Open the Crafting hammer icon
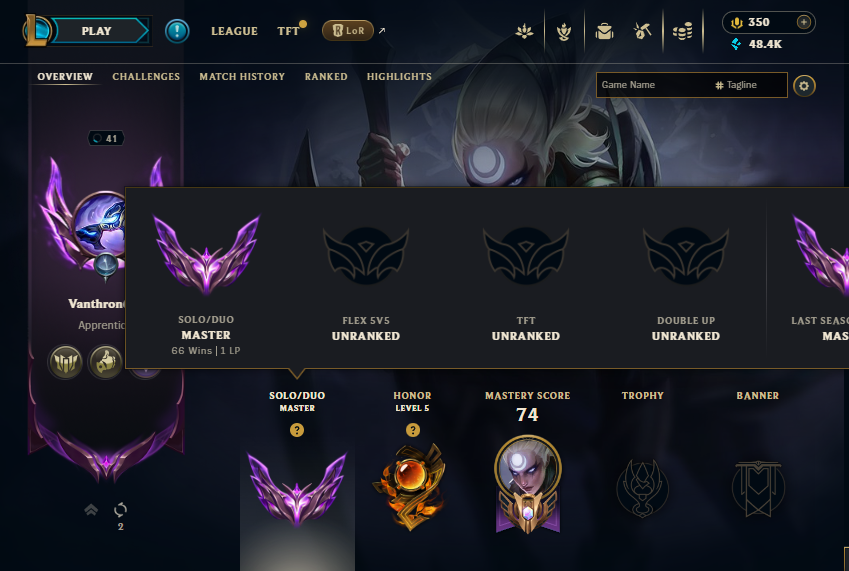The image size is (849, 571). click(x=642, y=31)
